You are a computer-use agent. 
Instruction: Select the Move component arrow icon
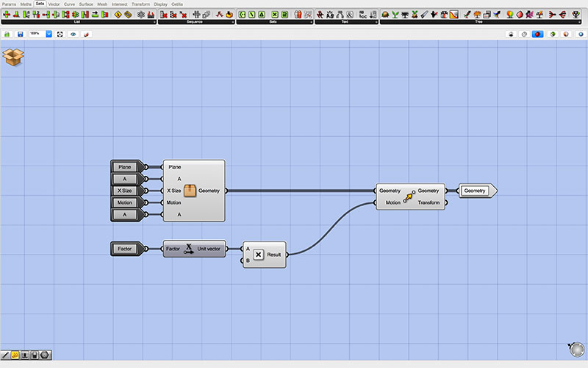[x=409, y=197]
